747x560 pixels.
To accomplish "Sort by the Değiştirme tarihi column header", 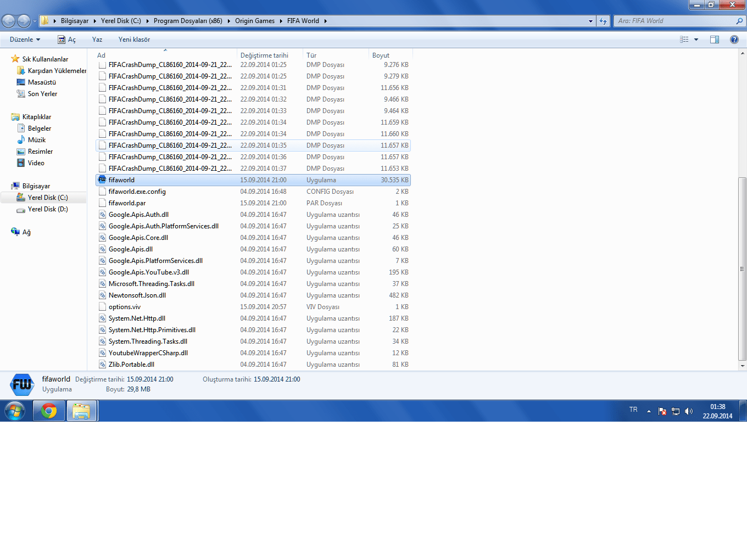I will click(x=270, y=55).
